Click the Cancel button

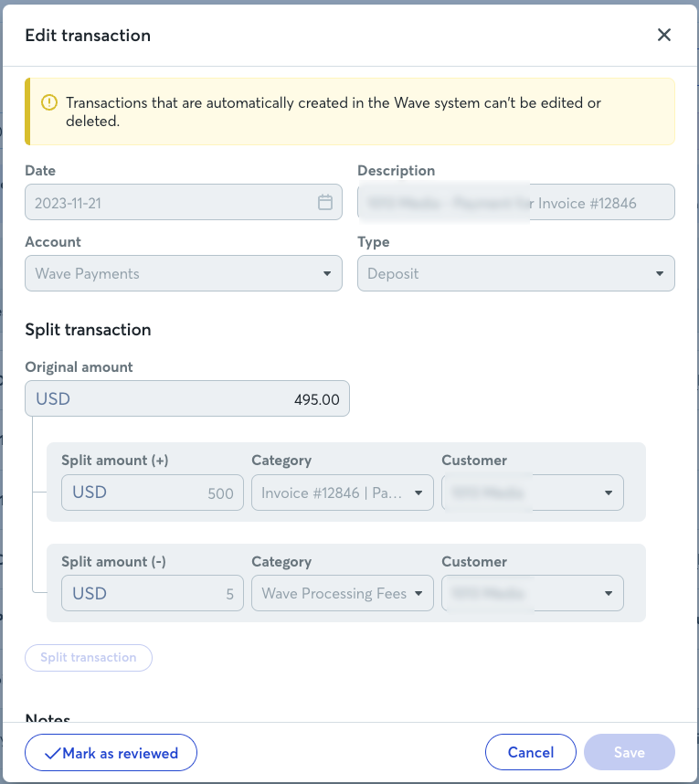(531, 752)
